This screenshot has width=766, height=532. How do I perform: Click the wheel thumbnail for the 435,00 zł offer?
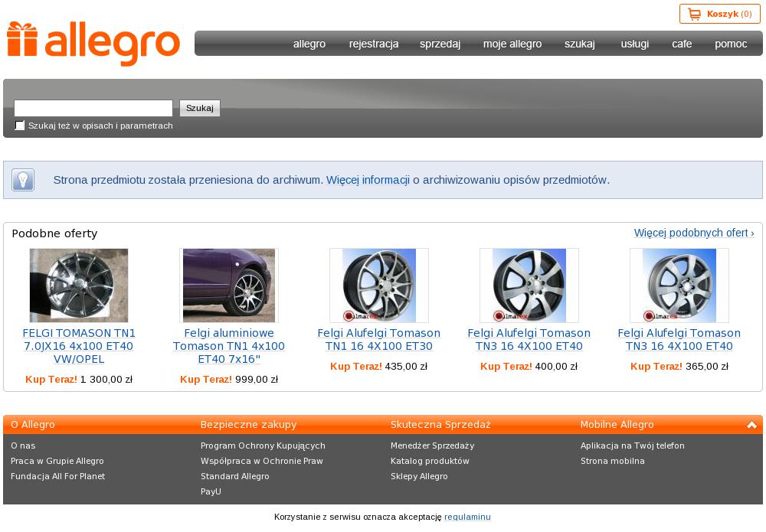click(x=379, y=286)
